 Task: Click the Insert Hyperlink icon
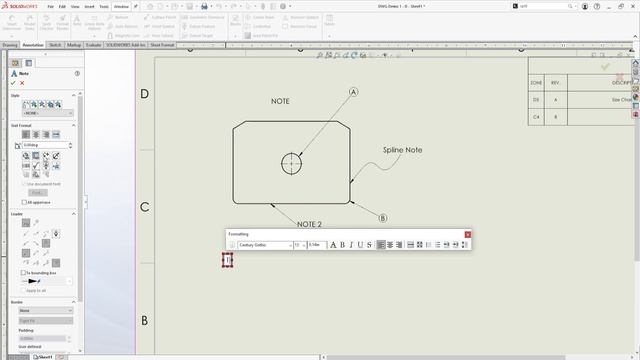point(26,156)
